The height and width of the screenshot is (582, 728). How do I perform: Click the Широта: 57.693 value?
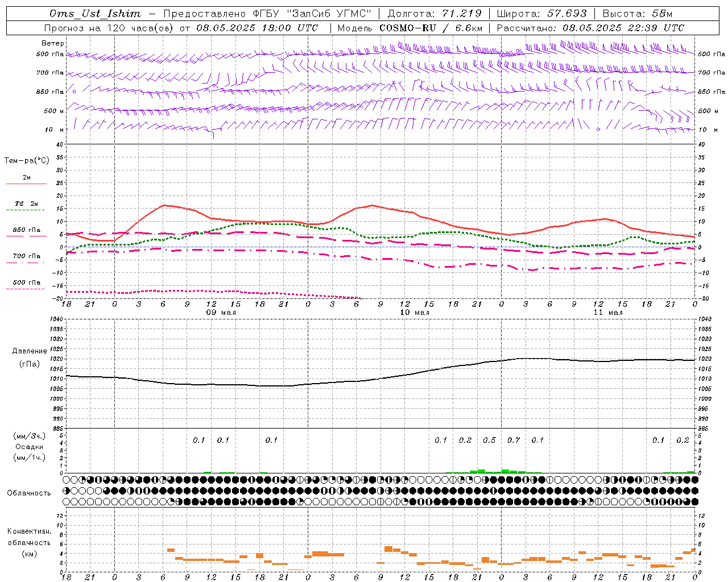[541, 14]
